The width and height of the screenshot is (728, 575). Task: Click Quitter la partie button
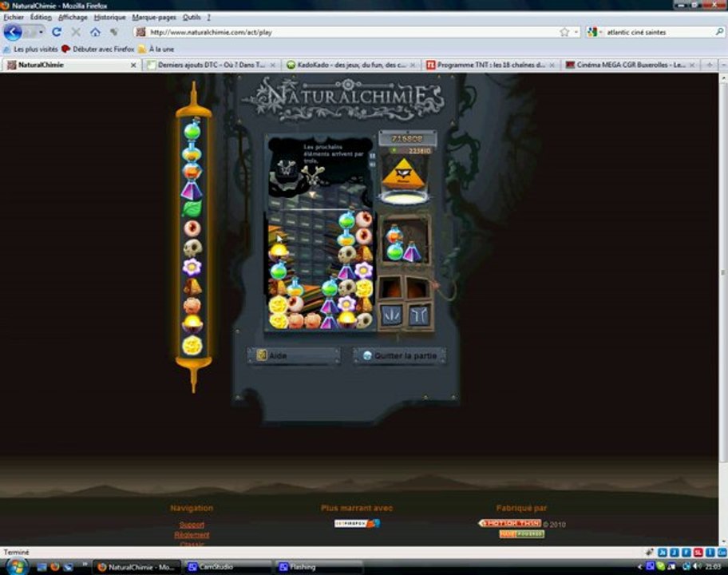pyautogui.click(x=399, y=355)
